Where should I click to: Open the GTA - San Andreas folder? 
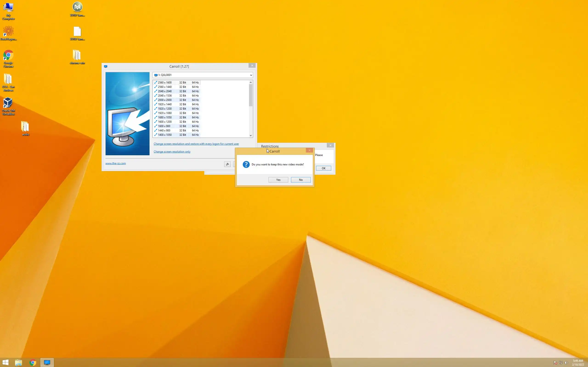tap(8, 79)
